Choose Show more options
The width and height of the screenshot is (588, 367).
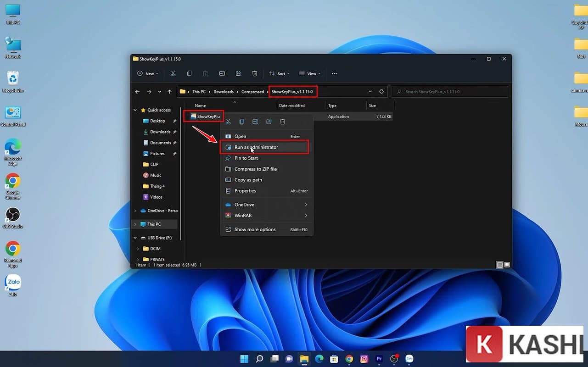point(267,229)
